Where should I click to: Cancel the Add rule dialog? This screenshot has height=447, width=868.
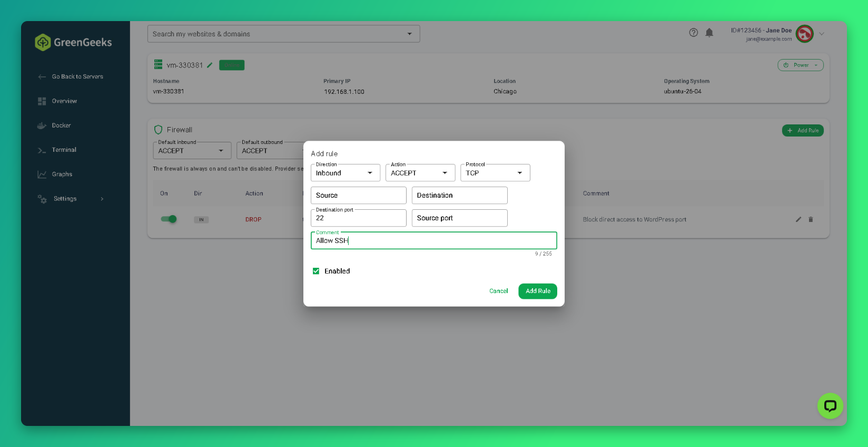coord(498,291)
